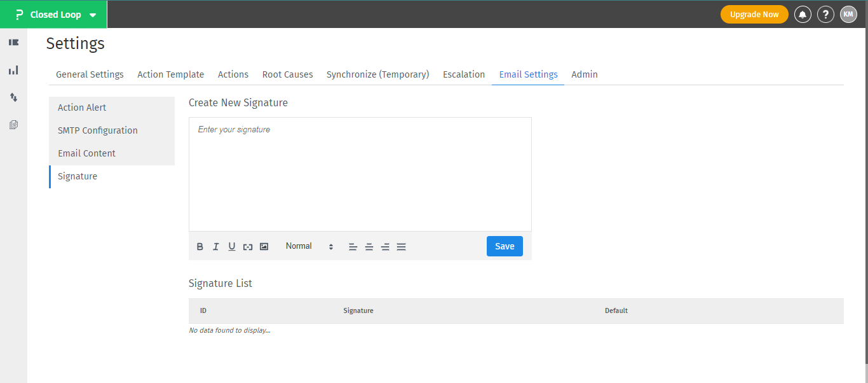Click the 'Signature List' heading
The height and width of the screenshot is (383, 868).
(220, 283)
